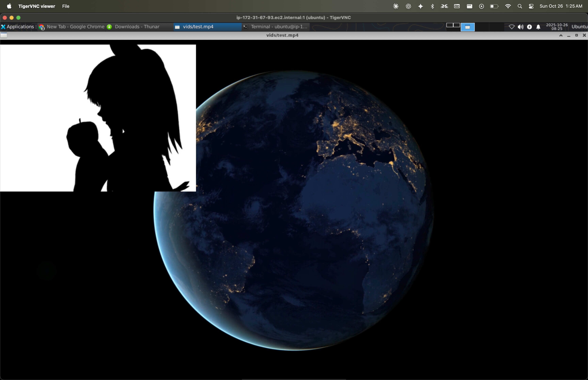
Task: Open the Applications menu
Action: point(18,27)
